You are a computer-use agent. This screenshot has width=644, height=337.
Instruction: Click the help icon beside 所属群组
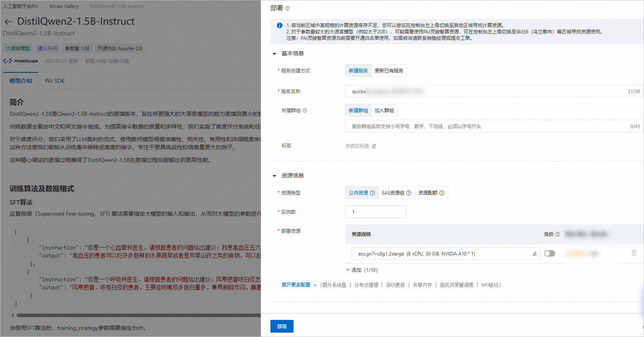click(x=305, y=111)
